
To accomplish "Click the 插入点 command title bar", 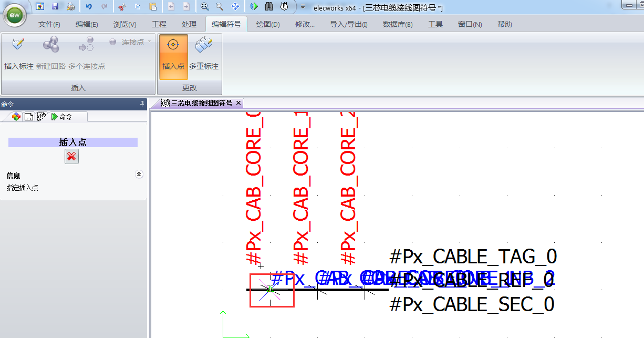I will click(73, 142).
